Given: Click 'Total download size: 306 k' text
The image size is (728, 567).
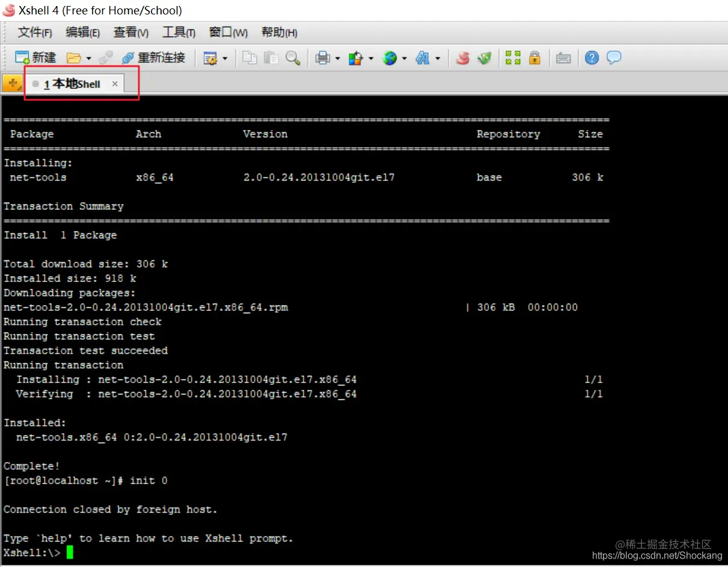Looking at the screenshot, I should pyautogui.click(x=85, y=264).
